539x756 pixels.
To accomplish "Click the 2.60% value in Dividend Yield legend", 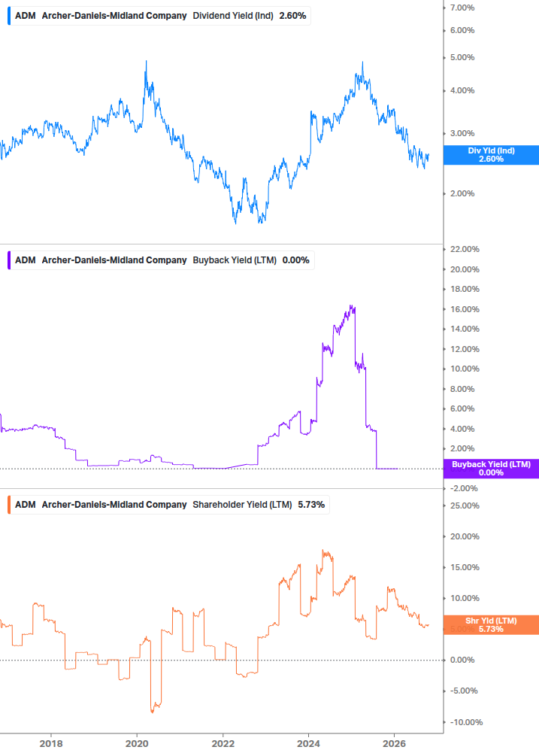I will click(x=293, y=16).
